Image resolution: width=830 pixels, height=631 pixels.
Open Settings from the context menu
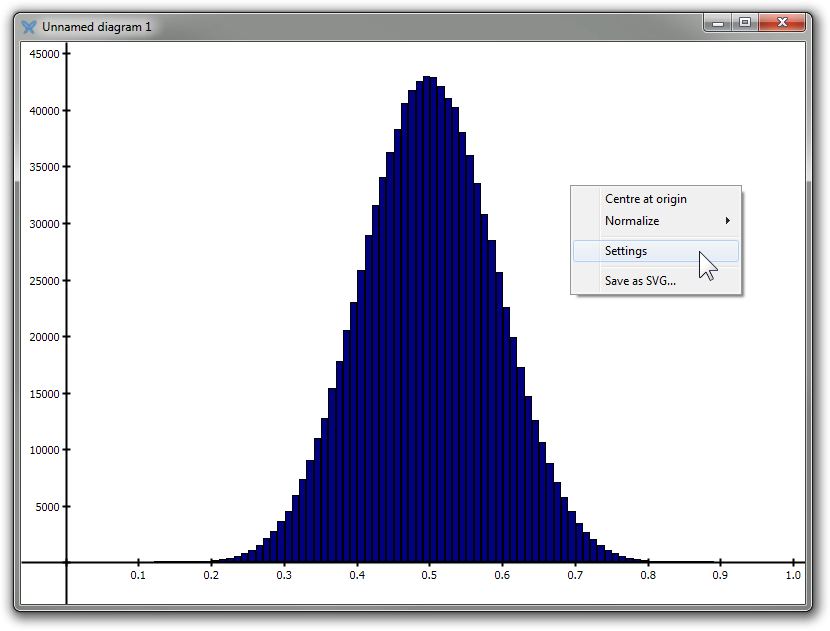pyautogui.click(x=626, y=251)
